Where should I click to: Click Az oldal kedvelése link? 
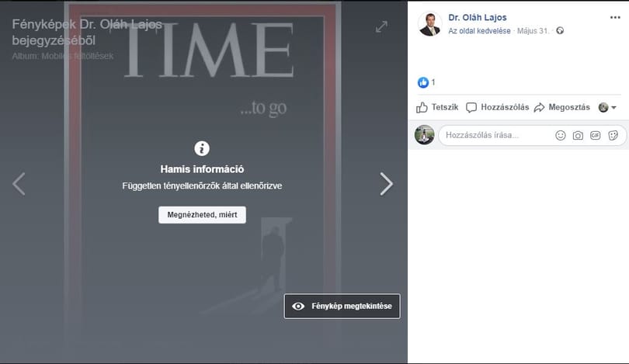(479, 31)
